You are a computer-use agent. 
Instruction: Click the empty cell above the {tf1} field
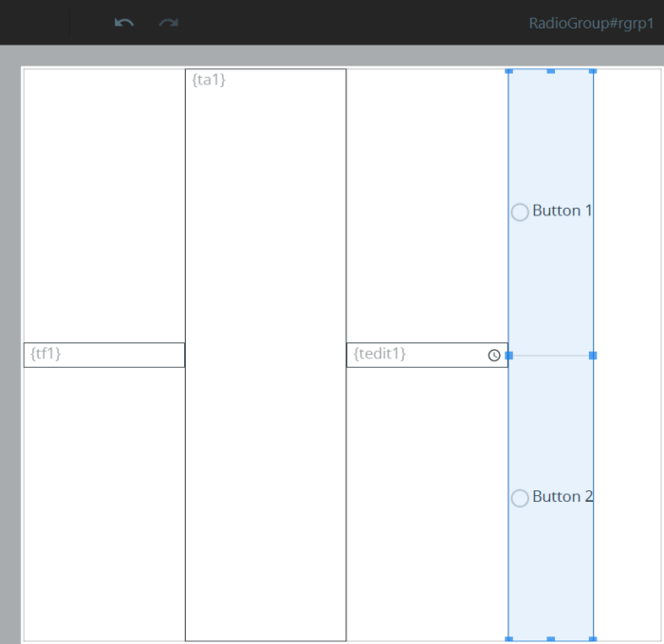(104, 204)
